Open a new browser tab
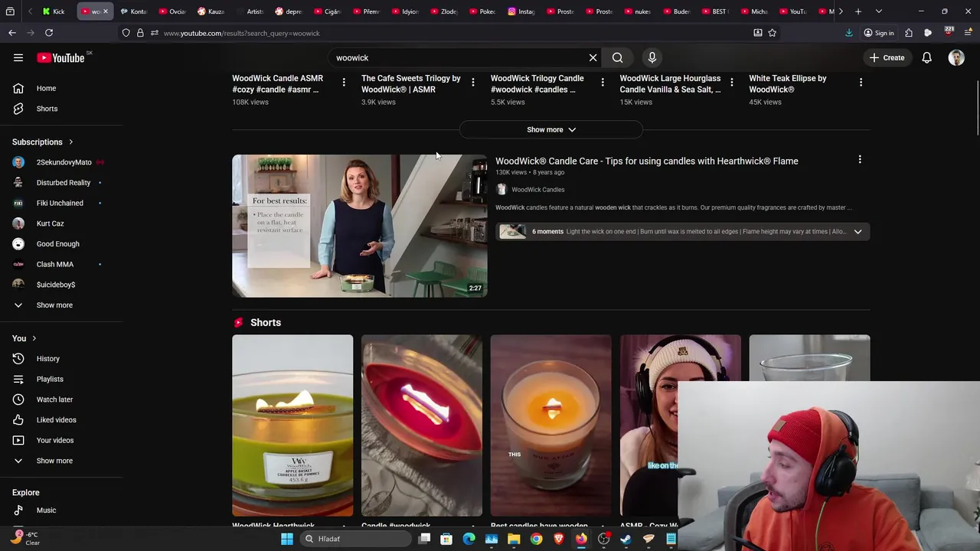 (858, 11)
